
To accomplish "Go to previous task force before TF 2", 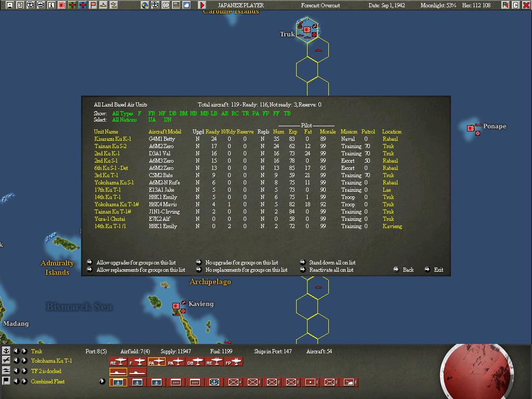I will click(x=16, y=371).
